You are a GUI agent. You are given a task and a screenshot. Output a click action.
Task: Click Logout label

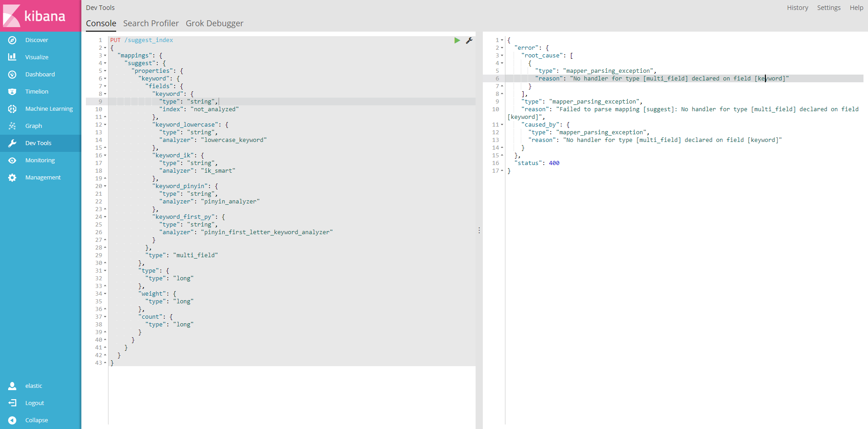(34, 403)
